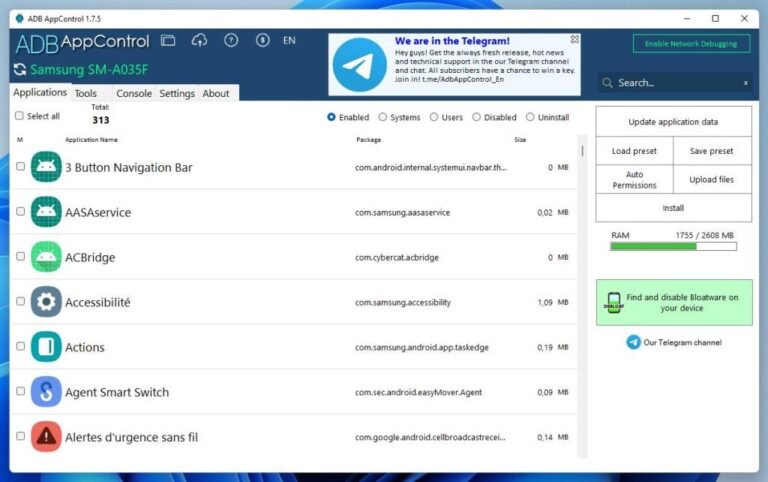Open the About tab
The width and height of the screenshot is (768, 482).
[216, 93]
